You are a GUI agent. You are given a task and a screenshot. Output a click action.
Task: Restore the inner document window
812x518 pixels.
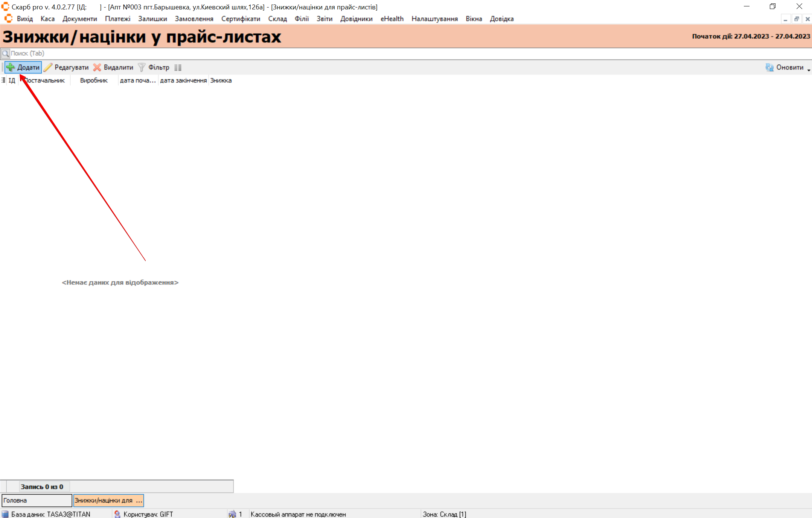point(796,19)
